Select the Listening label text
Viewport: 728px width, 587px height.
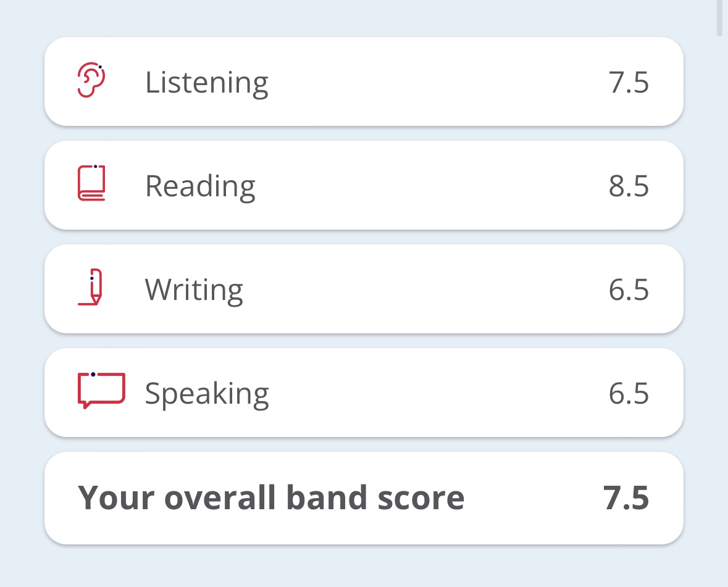pos(206,83)
